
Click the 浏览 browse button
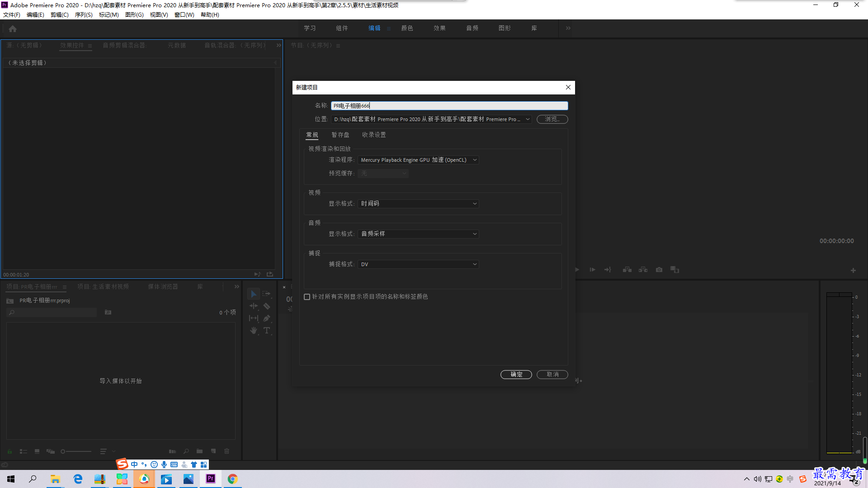tap(552, 119)
